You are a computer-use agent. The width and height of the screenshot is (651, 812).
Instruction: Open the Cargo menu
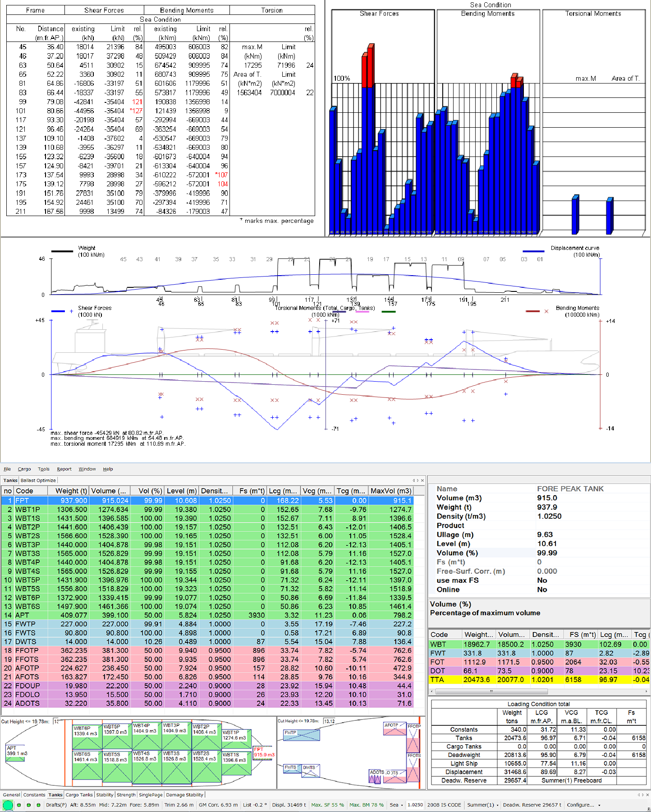pos(24,469)
